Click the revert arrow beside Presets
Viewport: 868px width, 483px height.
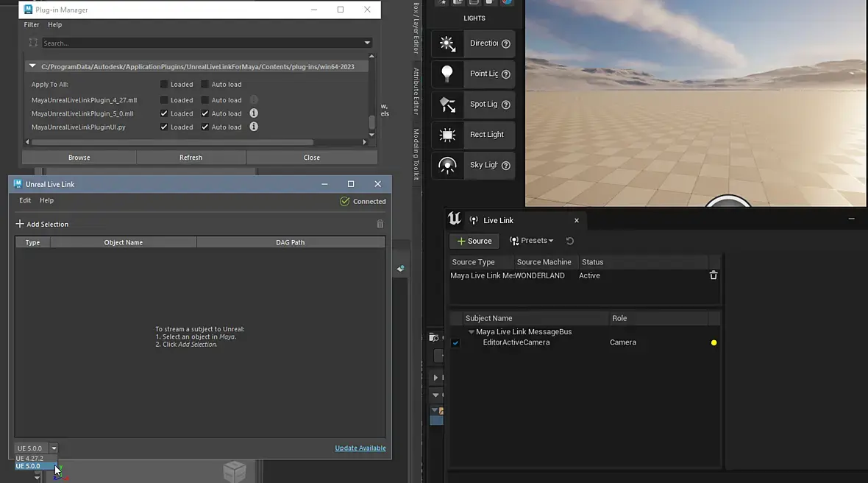pyautogui.click(x=569, y=241)
